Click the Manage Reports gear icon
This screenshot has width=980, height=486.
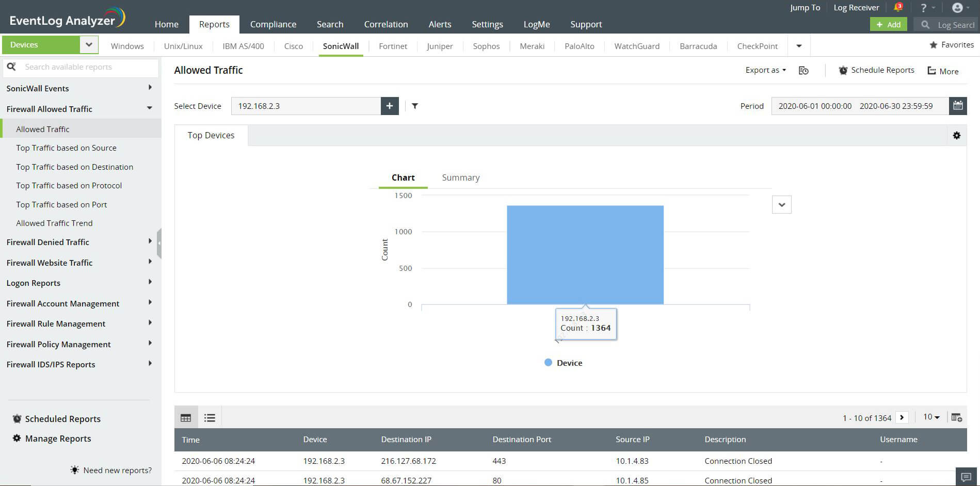click(17, 438)
